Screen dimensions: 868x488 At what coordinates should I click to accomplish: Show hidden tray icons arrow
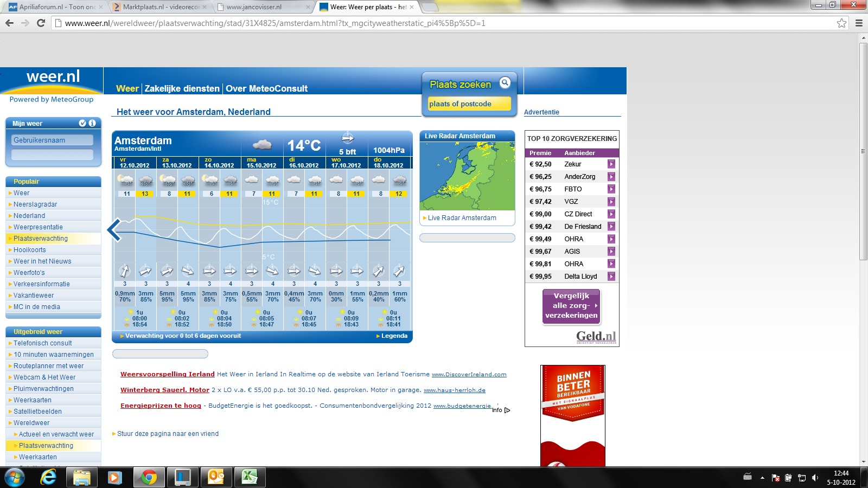coord(762,478)
